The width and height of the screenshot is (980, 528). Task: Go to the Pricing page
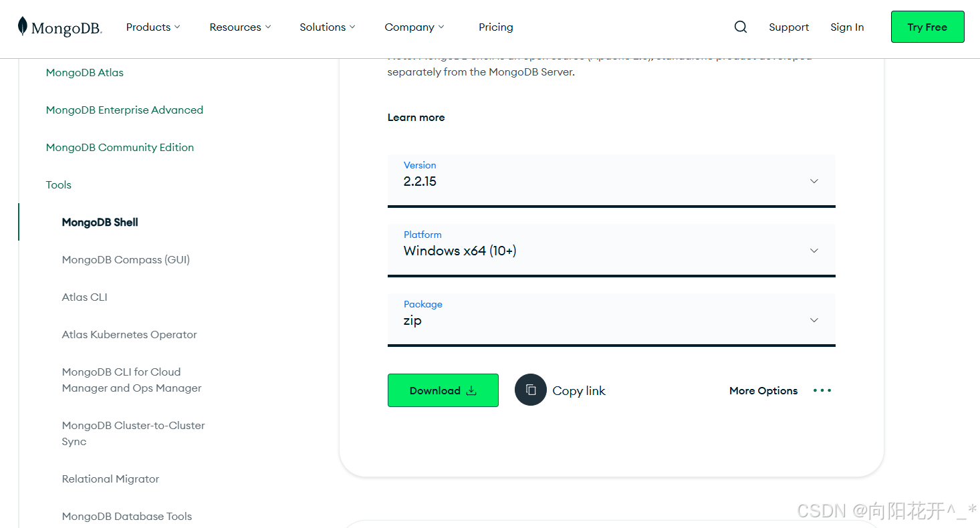[496, 27]
